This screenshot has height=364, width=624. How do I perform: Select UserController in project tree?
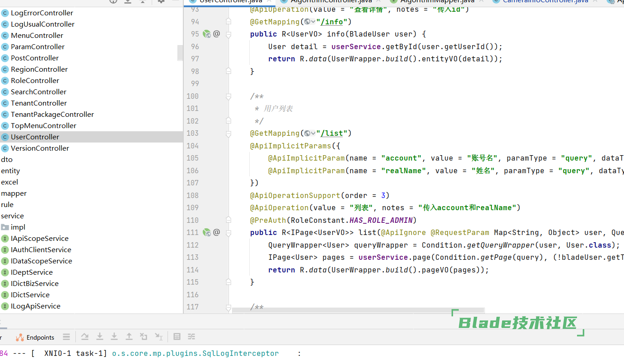[x=35, y=137]
